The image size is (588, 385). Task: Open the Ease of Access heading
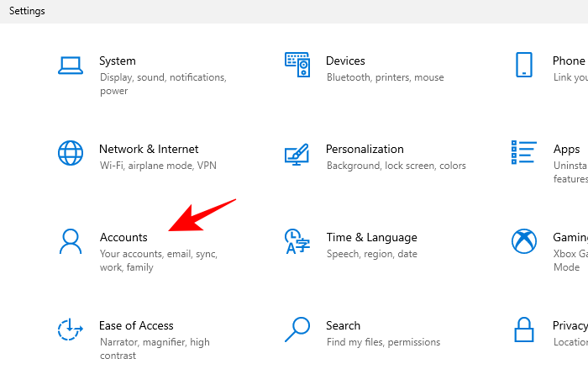[x=136, y=325]
